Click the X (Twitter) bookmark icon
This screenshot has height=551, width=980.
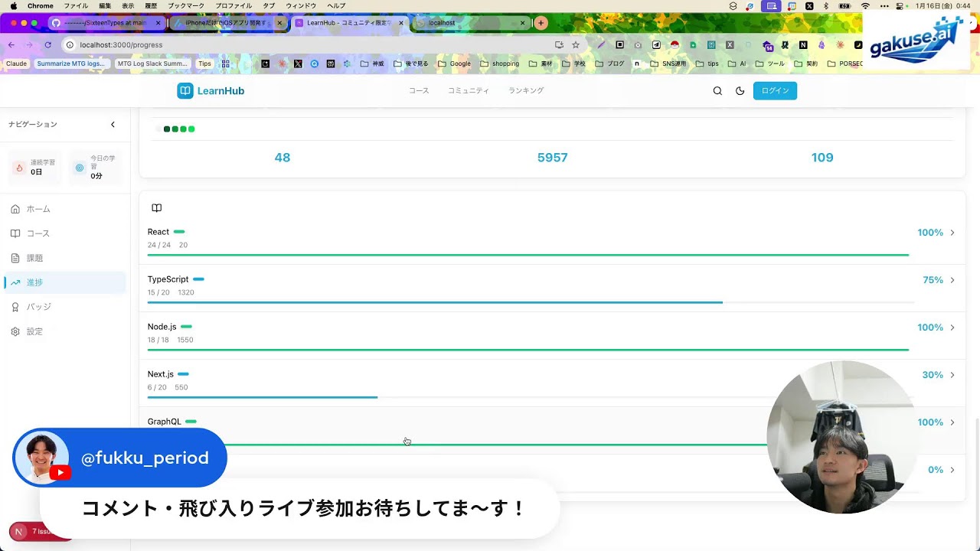point(298,64)
